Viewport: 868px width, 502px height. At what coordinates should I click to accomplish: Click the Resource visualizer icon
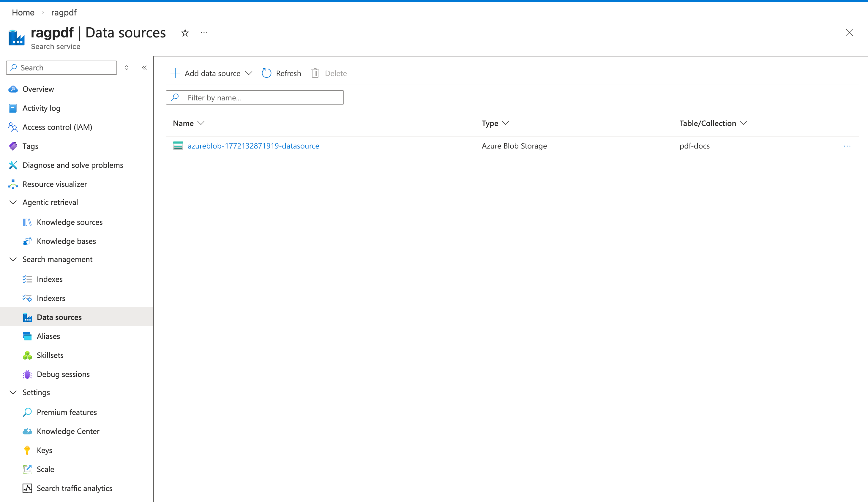(13, 184)
